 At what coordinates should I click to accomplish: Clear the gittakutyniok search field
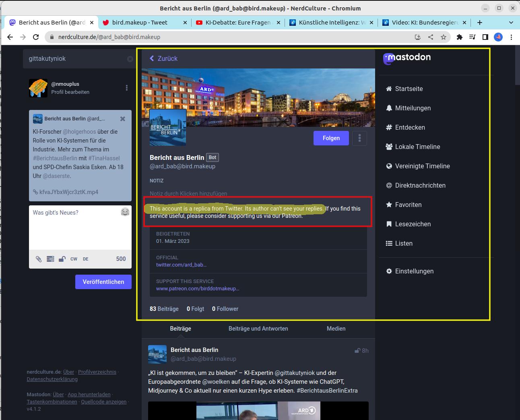pyautogui.click(x=130, y=59)
